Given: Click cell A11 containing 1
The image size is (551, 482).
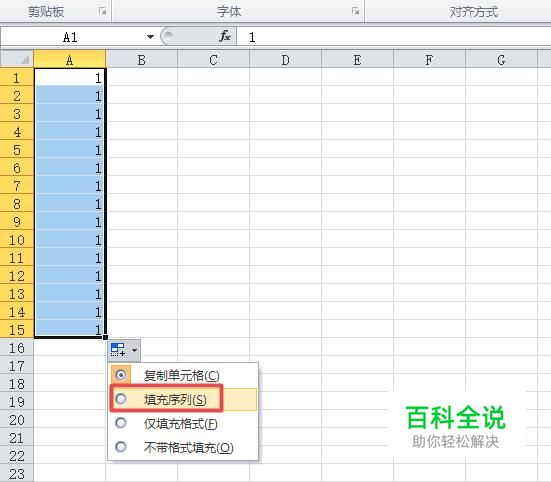Looking at the screenshot, I should [70, 258].
